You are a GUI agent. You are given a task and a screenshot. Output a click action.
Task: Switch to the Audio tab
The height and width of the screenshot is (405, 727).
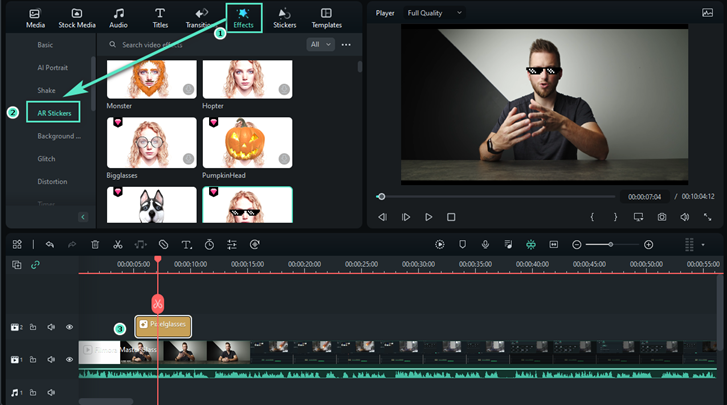(118, 19)
